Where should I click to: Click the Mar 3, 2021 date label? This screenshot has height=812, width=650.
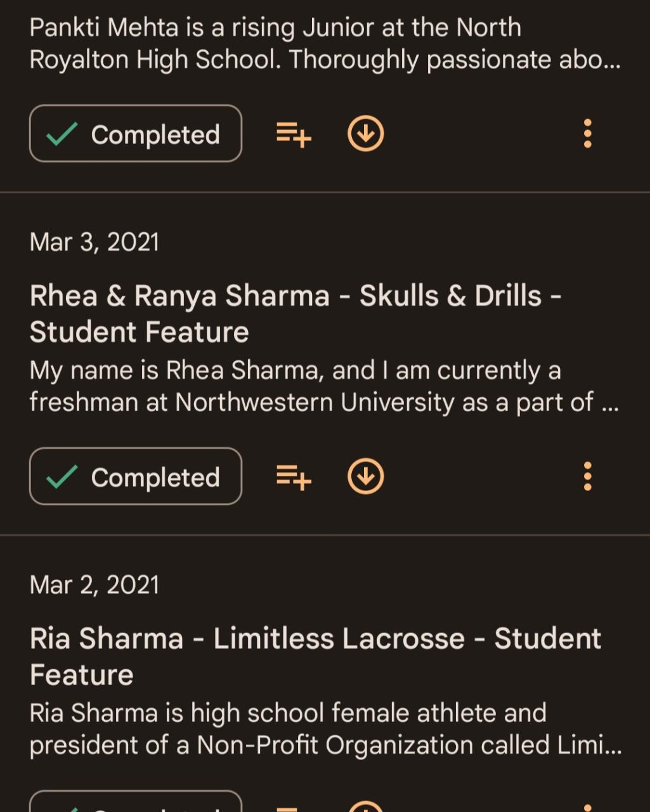(94, 242)
